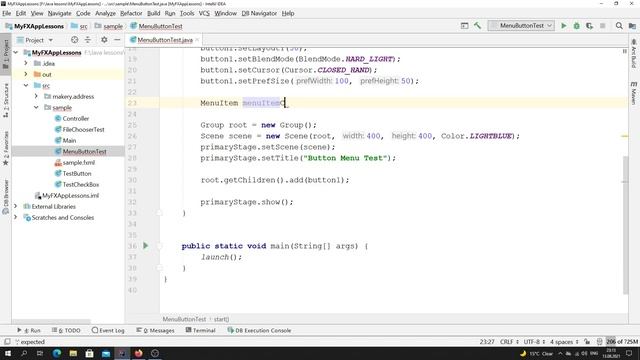Screen dimensions: 640x360
Task: Open the Messages tool window
Action: [156, 330]
